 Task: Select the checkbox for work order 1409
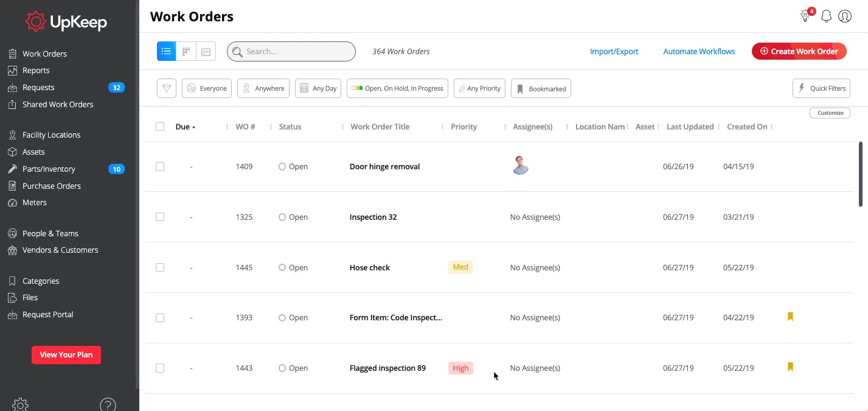coord(160,166)
